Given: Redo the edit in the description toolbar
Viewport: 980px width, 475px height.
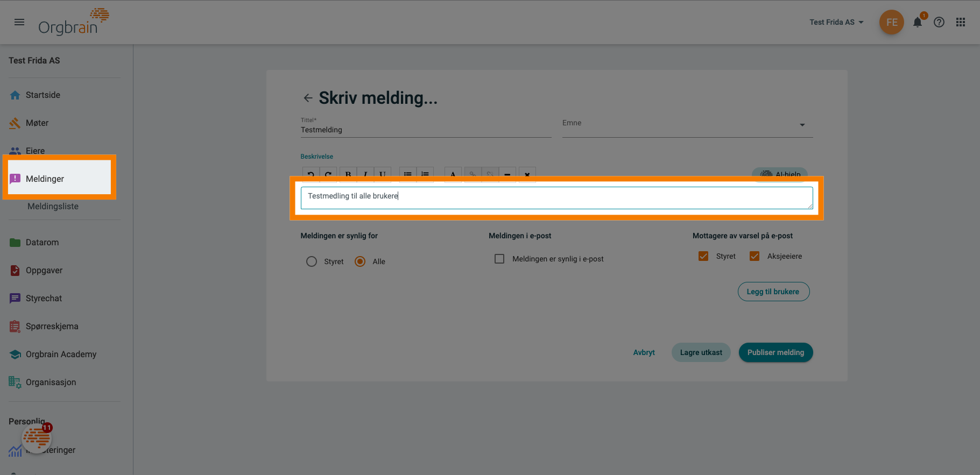Looking at the screenshot, I should point(328,175).
